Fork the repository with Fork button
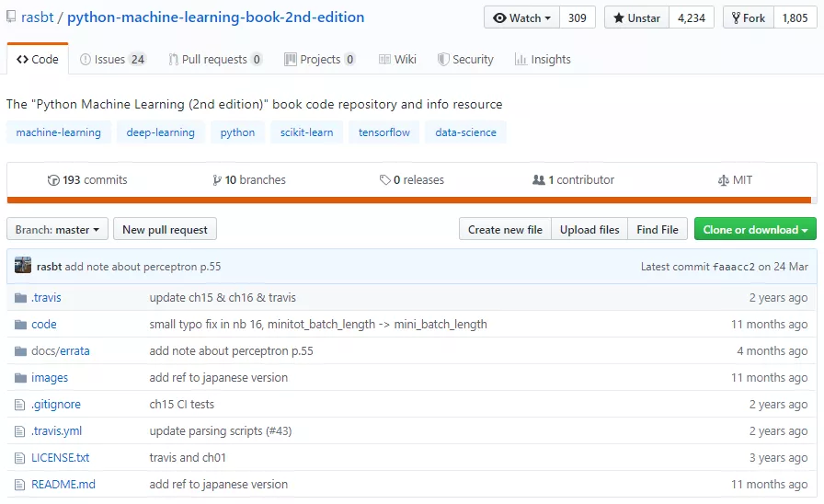Image resolution: width=824 pixels, height=504 pixels. click(745, 17)
